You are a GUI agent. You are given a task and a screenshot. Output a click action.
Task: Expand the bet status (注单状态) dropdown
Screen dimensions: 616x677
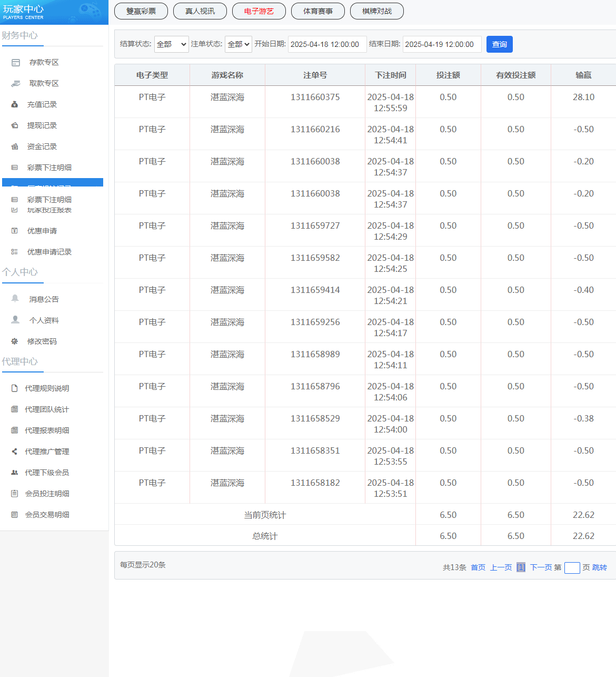239,44
